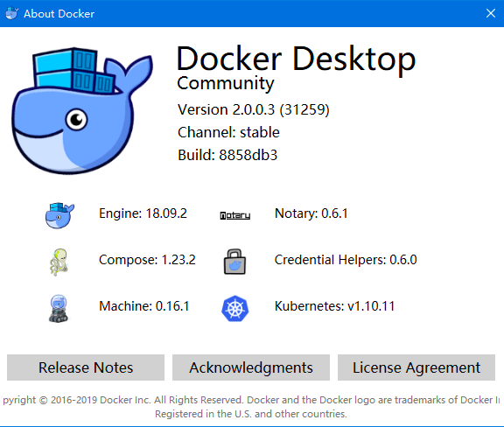The height and width of the screenshot is (427, 504).
Task: View the License Agreement
Action: click(x=416, y=367)
